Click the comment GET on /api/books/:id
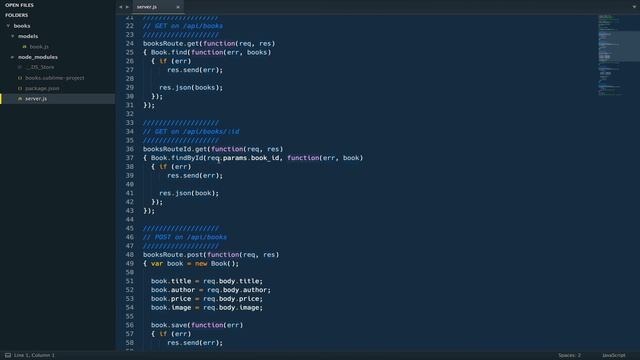The image size is (640, 360). pos(191,132)
